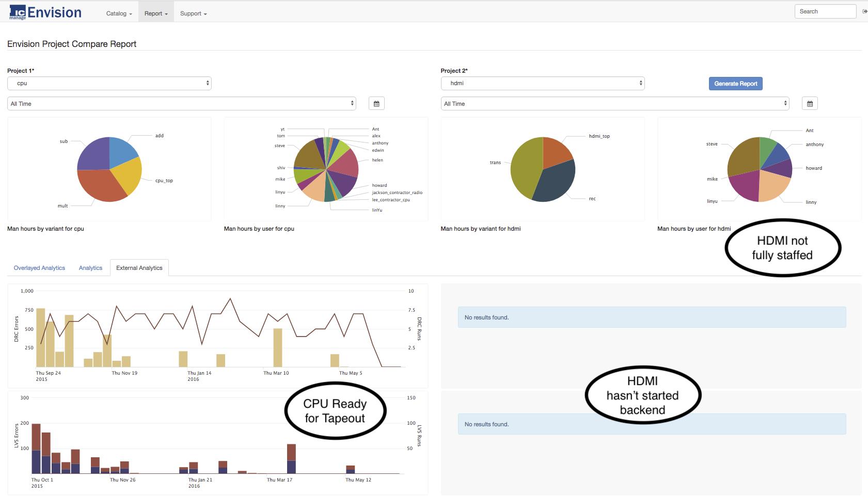Open the Project 1 calendar picker
This screenshot has width=868, height=497.
pyautogui.click(x=376, y=104)
